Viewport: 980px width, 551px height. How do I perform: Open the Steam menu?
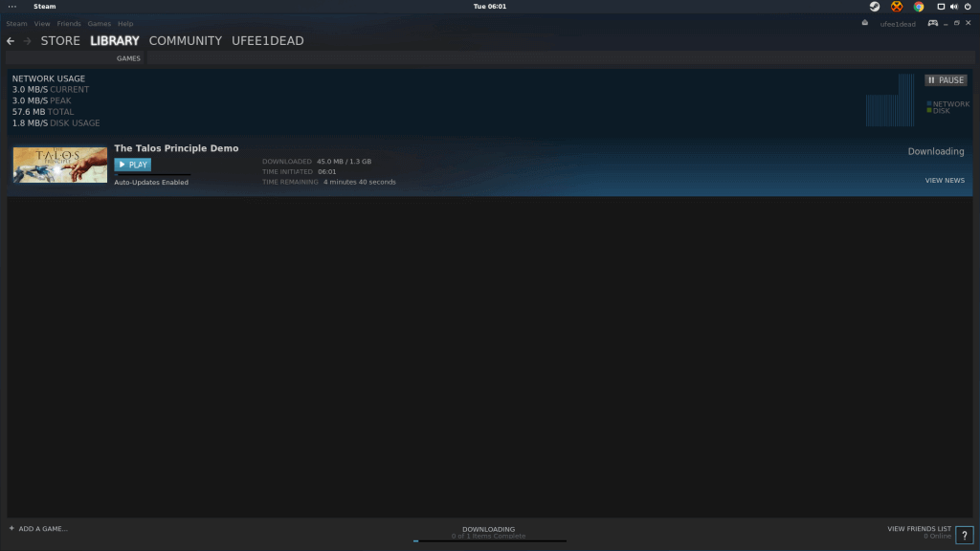pyautogui.click(x=17, y=24)
